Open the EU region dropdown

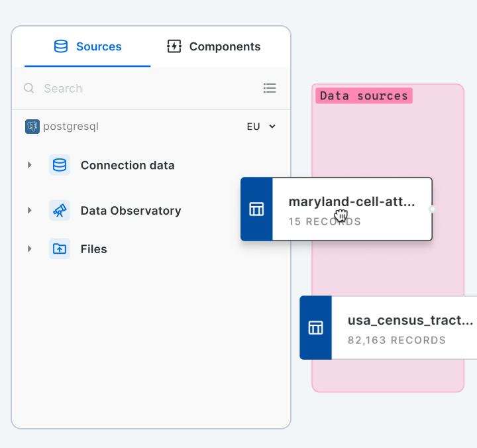pos(261,127)
